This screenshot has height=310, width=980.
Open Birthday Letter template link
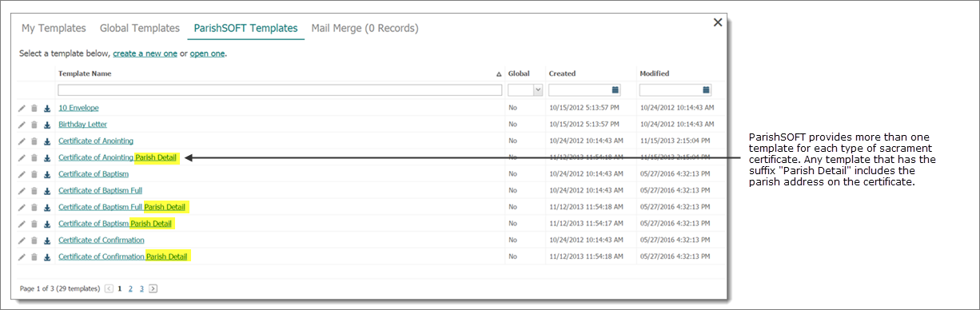pyautogui.click(x=82, y=125)
